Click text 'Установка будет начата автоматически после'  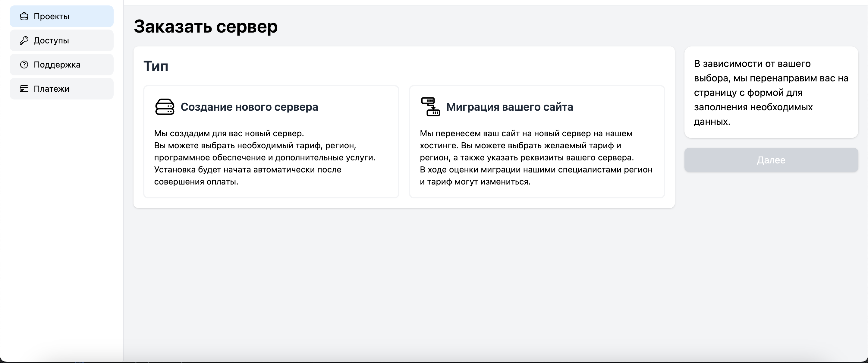248,169
